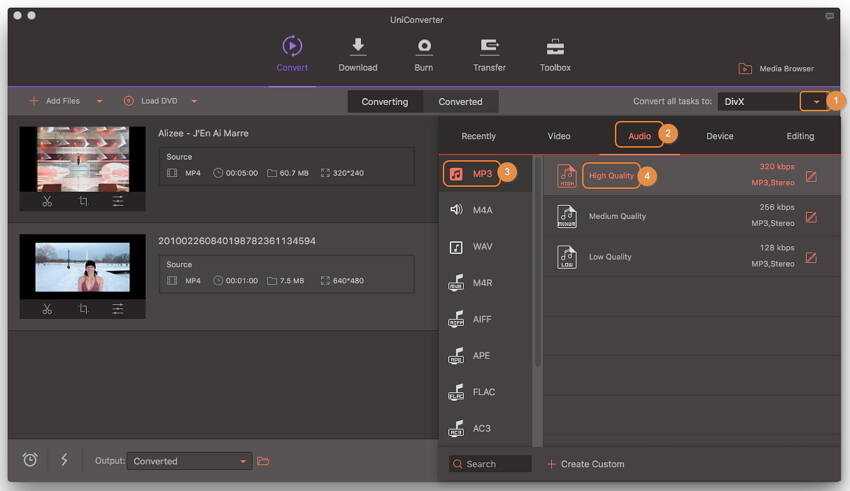Open the Media Browser

pyautogui.click(x=776, y=69)
